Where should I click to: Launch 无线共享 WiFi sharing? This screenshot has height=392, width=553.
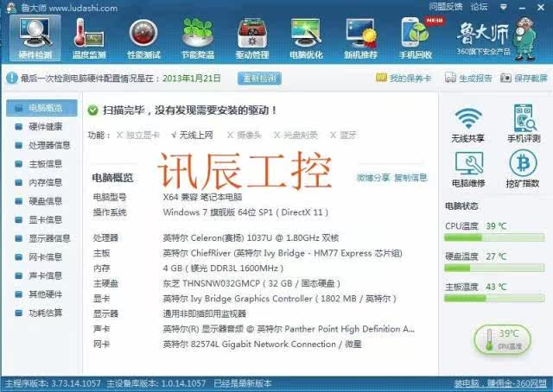pyautogui.click(x=467, y=124)
